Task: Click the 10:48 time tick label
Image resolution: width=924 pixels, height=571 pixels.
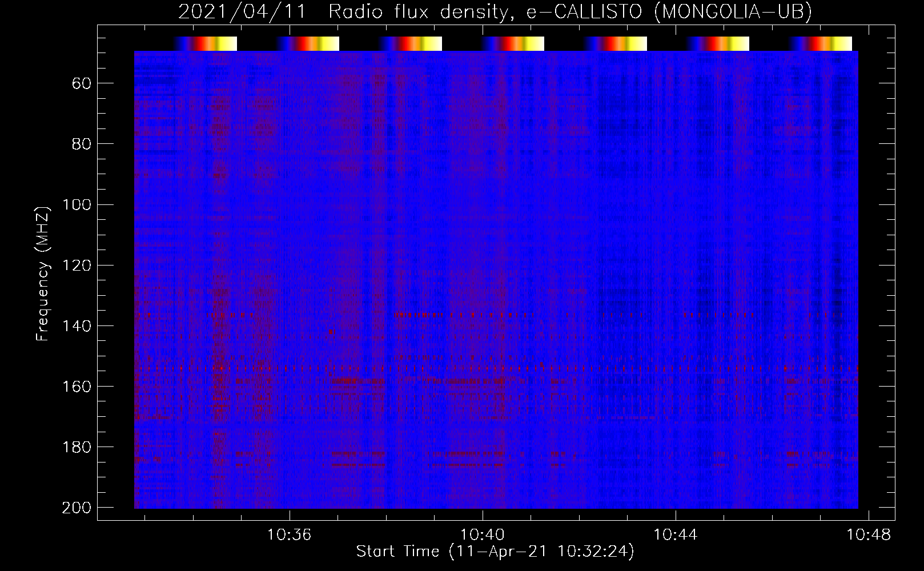Action: pos(869,535)
